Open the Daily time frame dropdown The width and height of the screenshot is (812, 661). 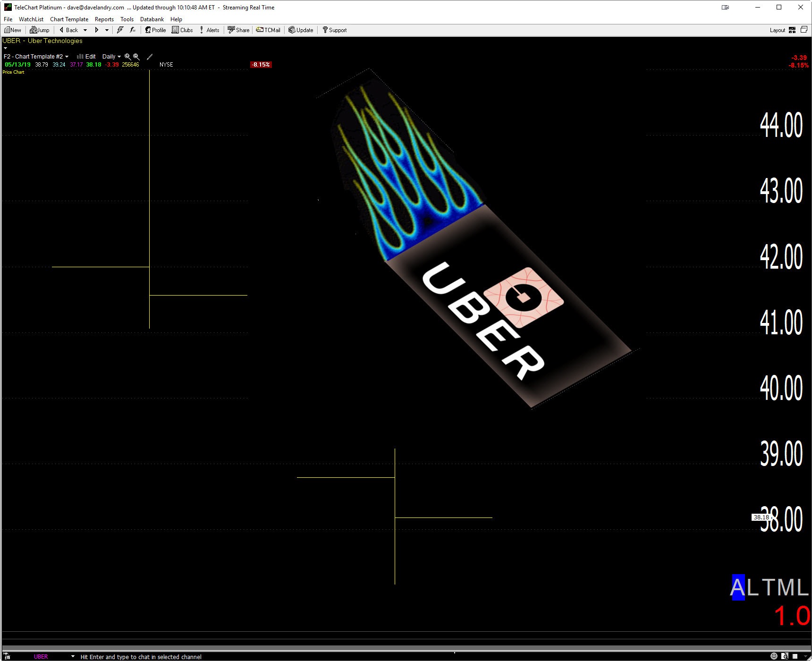(x=111, y=57)
